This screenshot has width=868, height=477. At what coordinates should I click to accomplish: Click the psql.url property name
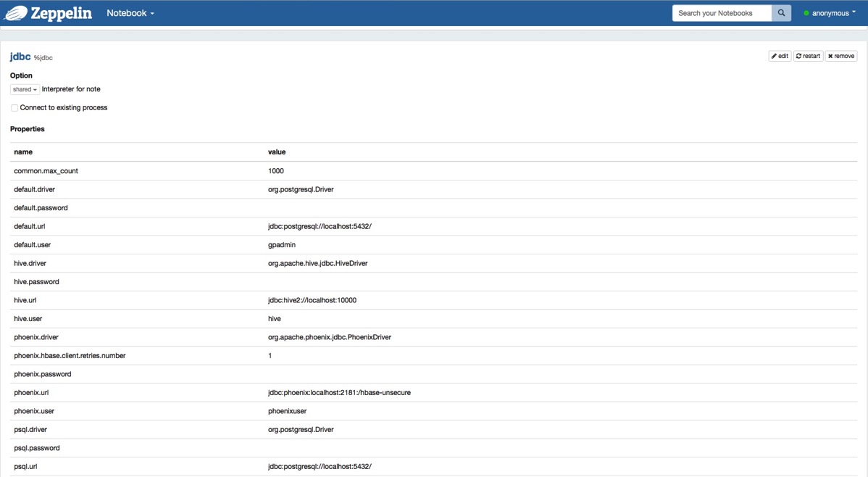[x=25, y=466]
